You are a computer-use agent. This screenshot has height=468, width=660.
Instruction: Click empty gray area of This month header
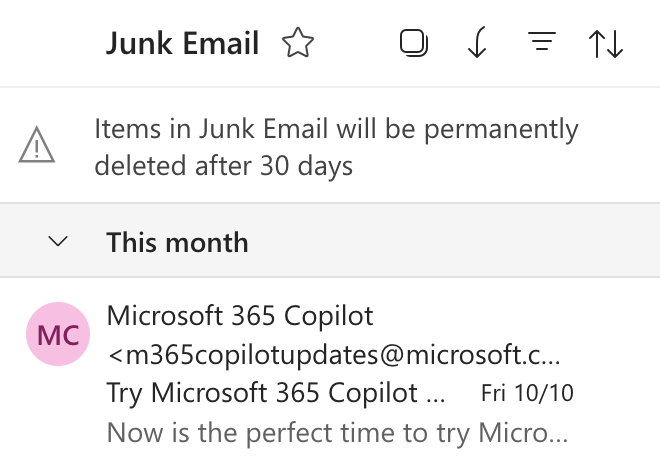coord(450,242)
